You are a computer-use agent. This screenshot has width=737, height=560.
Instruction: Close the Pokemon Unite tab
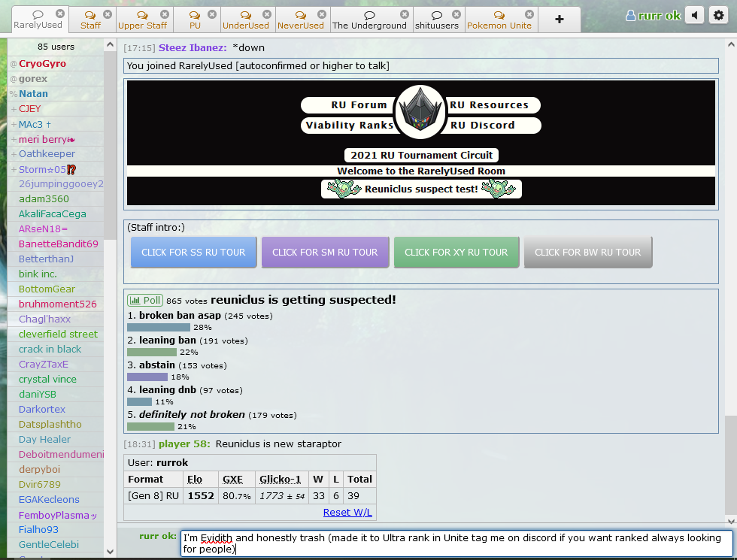[x=529, y=14]
